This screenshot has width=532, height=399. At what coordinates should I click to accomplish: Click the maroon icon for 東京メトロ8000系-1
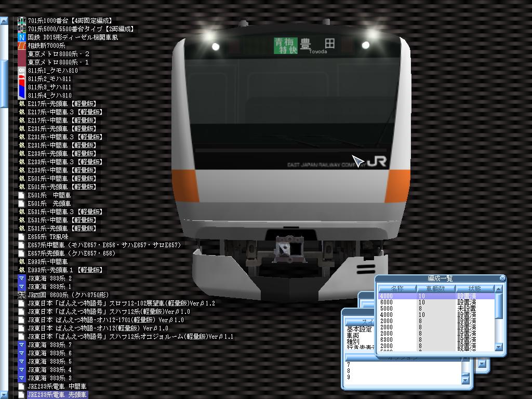(x=22, y=62)
